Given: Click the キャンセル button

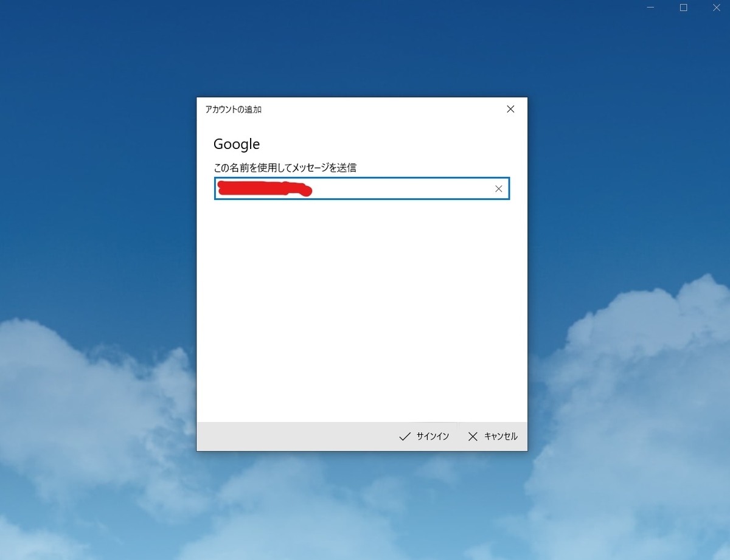Looking at the screenshot, I should [x=492, y=436].
